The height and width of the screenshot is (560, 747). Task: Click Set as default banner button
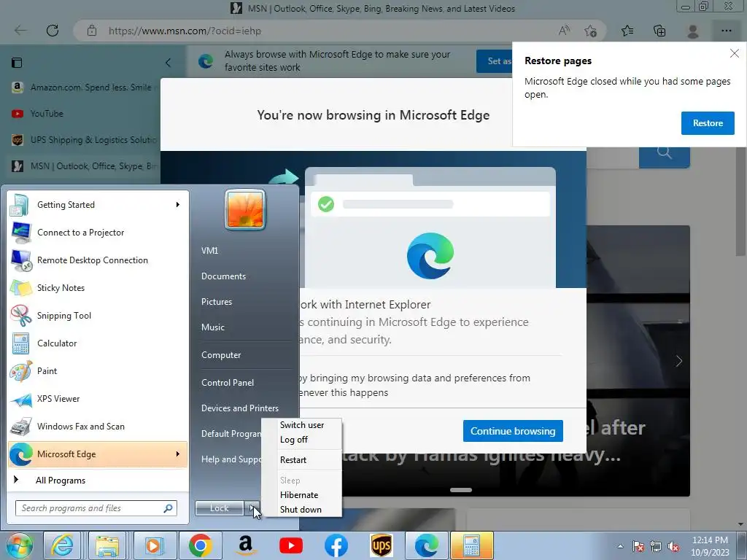click(495, 61)
